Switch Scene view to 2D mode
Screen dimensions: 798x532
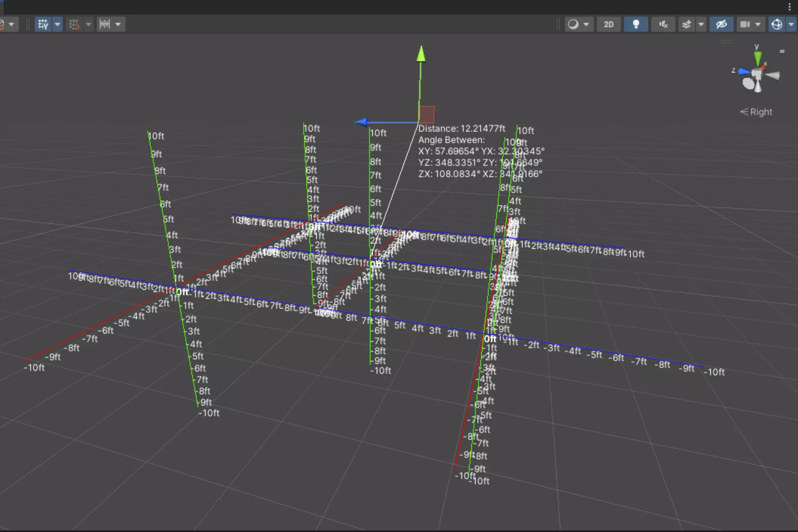click(x=609, y=24)
